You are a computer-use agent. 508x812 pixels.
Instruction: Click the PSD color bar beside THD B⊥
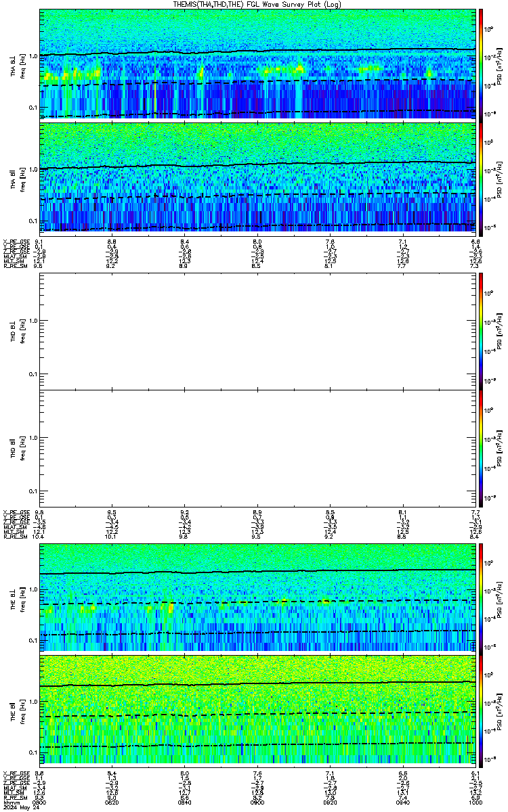click(x=481, y=331)
